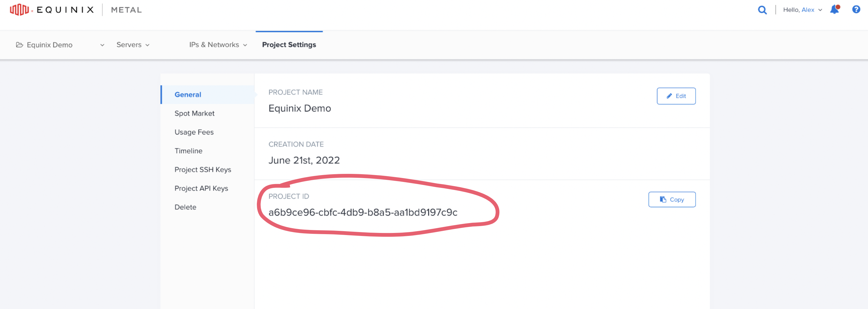Click the PROJECT ID label
This screenshot has width=868, height=309.
(289, 196)
